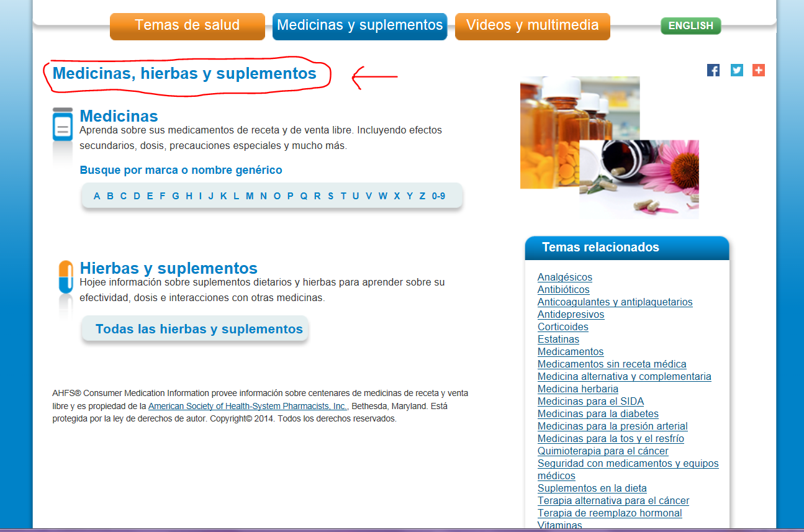
Task: Open the Antibióticos link
Action: [563, 289]
